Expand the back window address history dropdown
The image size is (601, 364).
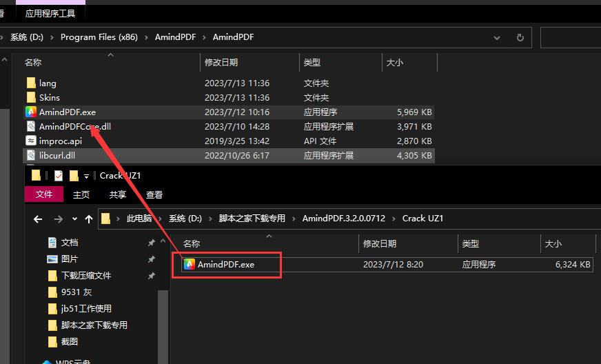[497, 38]
